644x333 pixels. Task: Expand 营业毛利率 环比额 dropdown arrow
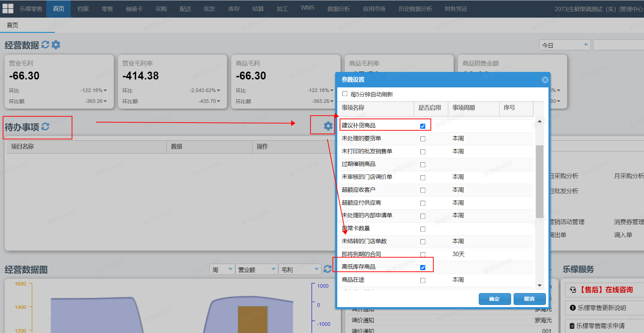(218, 101)
